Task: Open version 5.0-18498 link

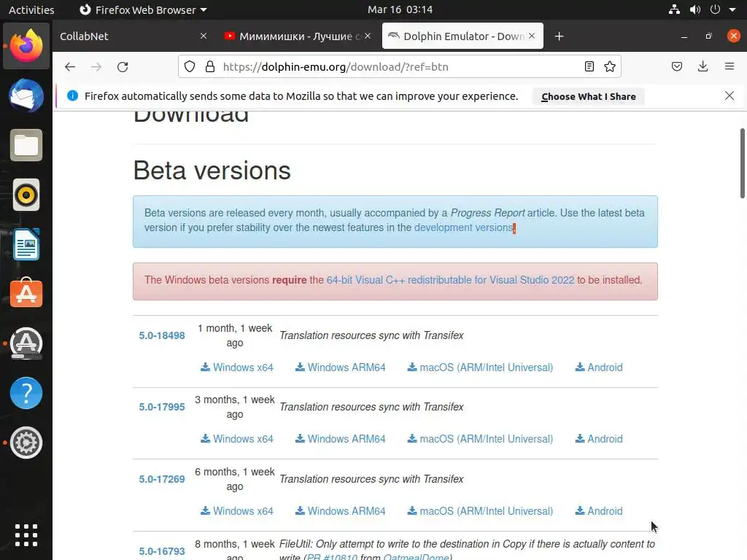Action: point(162,335)
